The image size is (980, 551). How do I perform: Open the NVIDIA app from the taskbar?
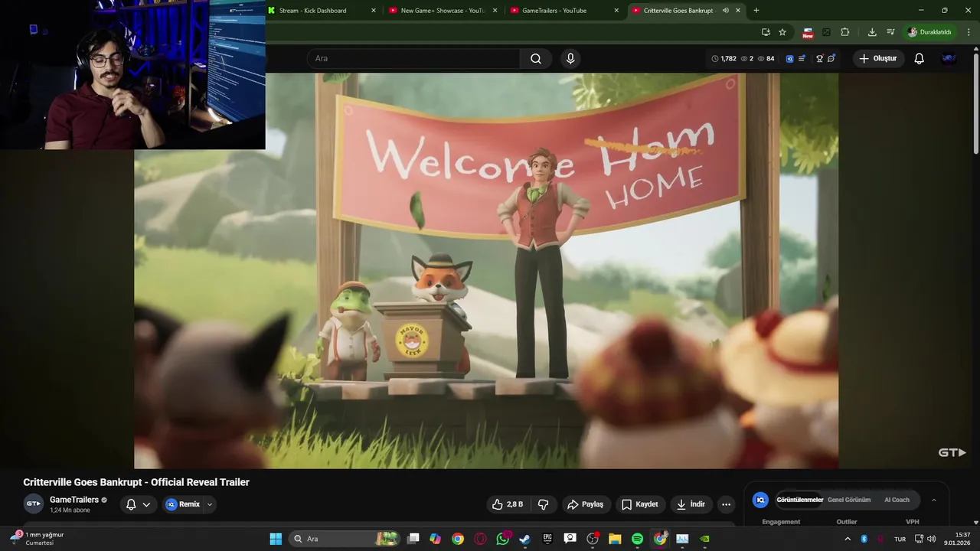pos(704,539)
